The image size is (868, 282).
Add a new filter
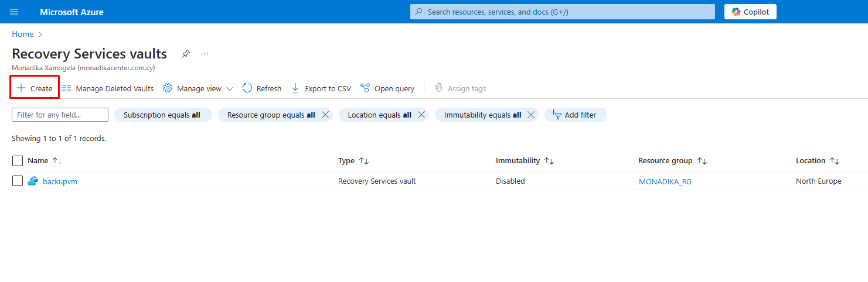pyautogui.click(x=576, y=115)
